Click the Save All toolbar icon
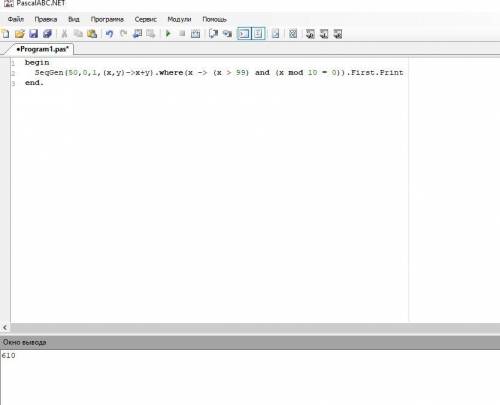Viewport: 500px width, 405px height. pos(47,34)
